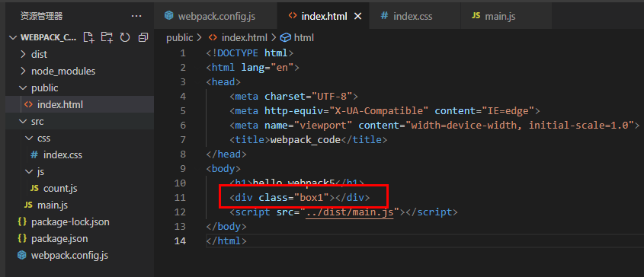Click line number 11 in the gutter
This screenshot has height=277, width=644.
tap(180, 197)
